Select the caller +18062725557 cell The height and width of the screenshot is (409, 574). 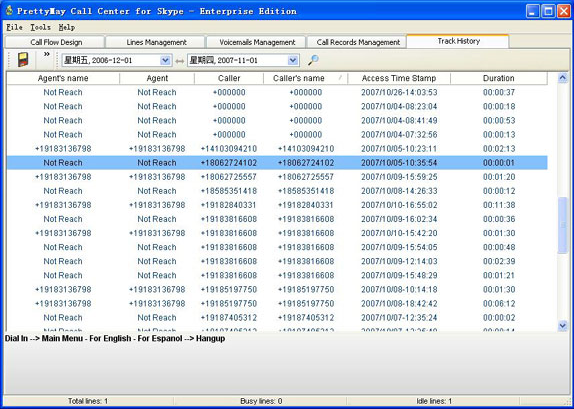229,177
